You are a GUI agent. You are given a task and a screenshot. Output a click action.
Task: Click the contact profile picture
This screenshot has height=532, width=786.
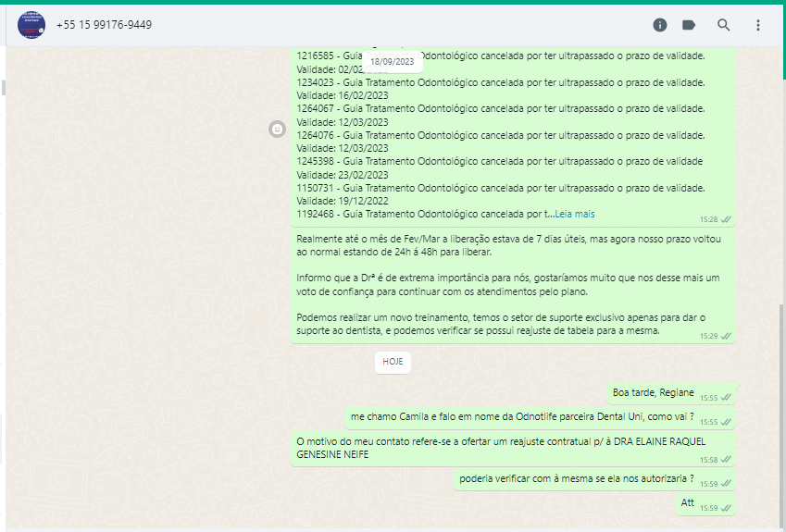click(x=31, y=25)
